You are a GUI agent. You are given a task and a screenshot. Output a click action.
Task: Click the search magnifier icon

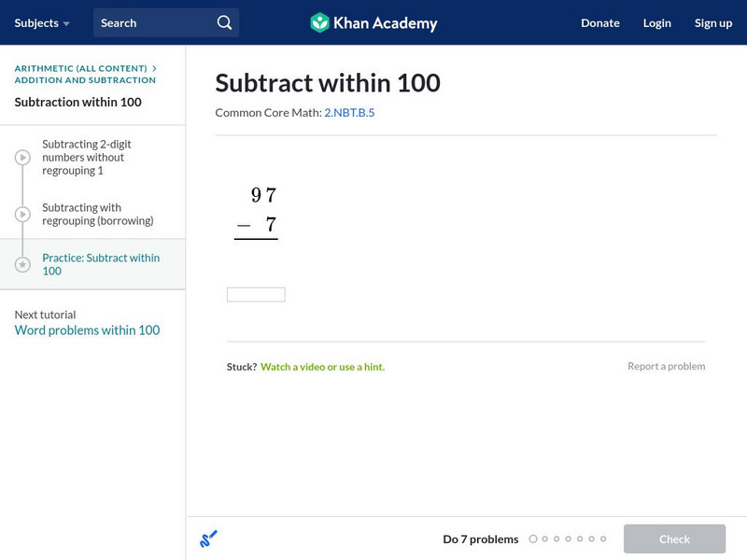[224, 22]
